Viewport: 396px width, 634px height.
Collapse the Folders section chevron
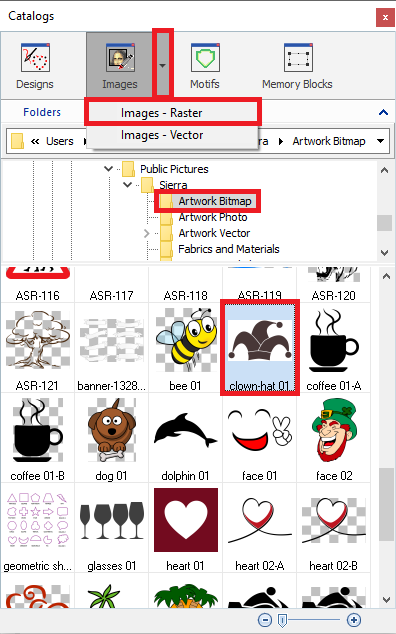[x=383, y=112]
